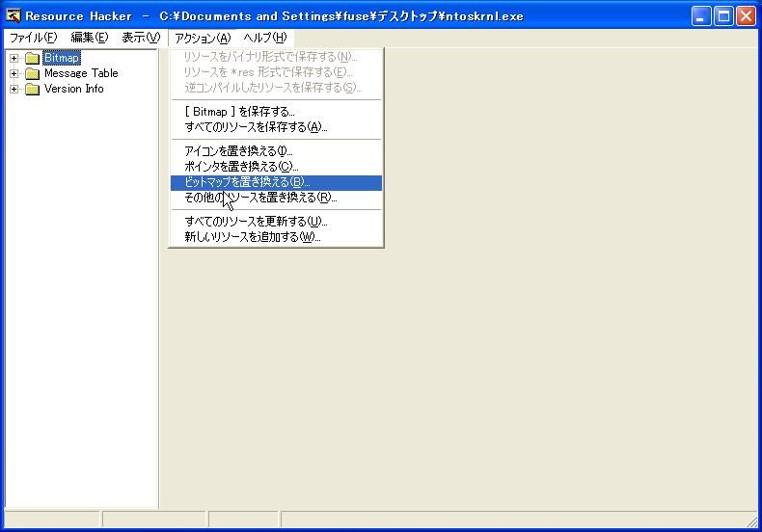Expand the Bitmap tree node

click(x=14, y=58)
